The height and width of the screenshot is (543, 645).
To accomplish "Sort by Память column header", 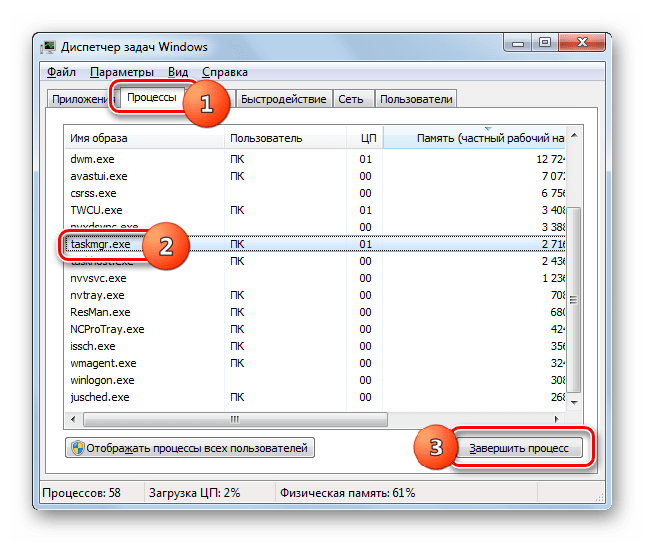I will pos(474,138).
